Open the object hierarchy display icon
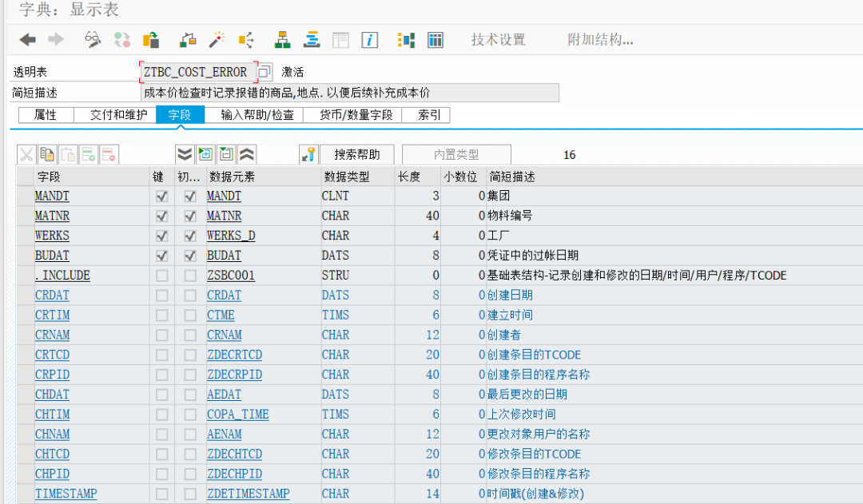The height and width of the screenshot is (504, 863). point(282,40)
